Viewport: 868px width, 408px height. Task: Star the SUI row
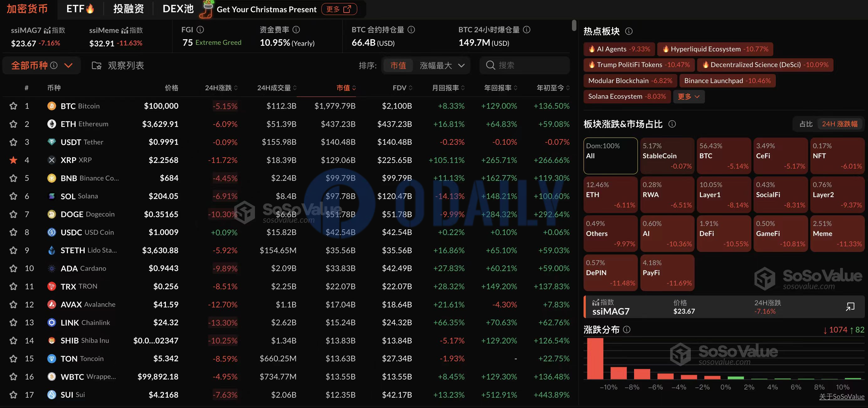click(13, 395)
